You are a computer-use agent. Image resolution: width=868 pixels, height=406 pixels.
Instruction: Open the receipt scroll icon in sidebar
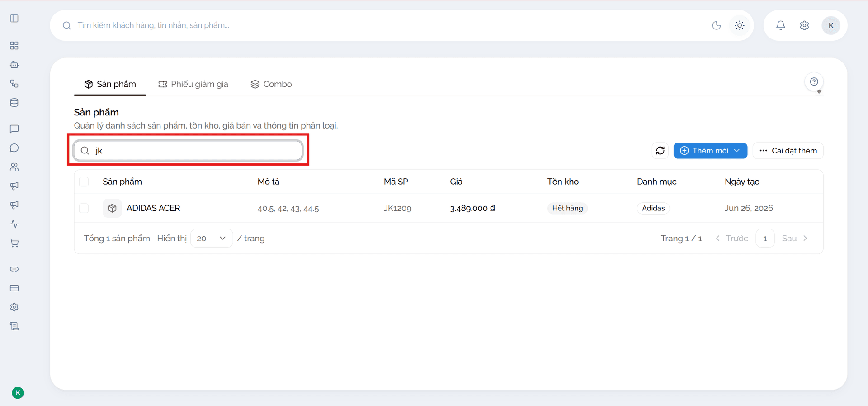(14, 326)
